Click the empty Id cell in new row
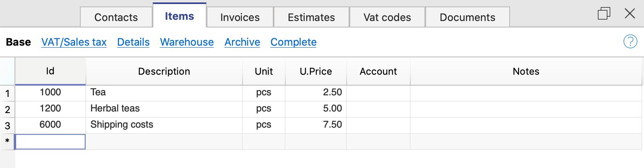 click(50, 142)
